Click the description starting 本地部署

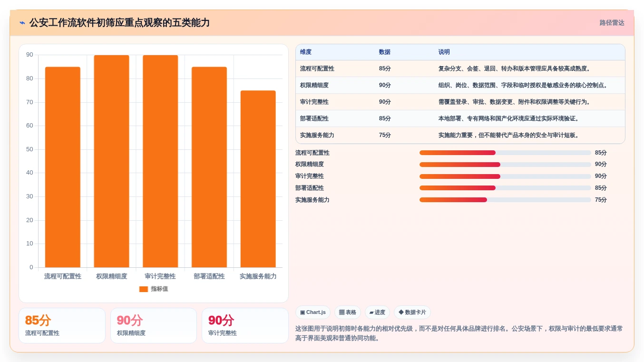point(508,119)
